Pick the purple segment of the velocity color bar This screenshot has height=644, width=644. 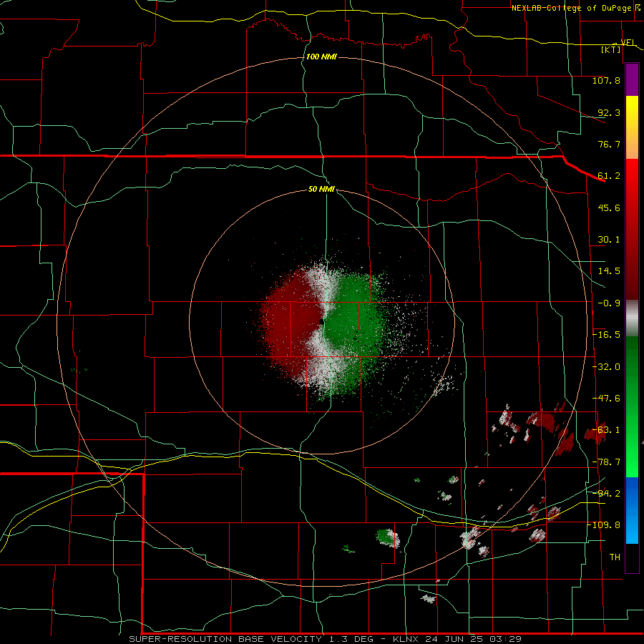click(632, 80)
